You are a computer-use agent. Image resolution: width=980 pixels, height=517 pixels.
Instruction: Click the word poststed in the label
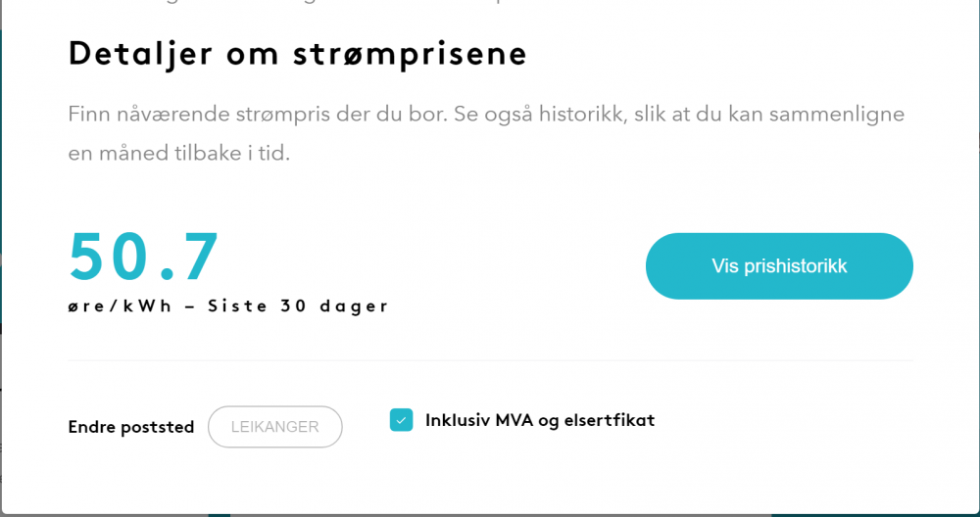[x=159, y=427]
